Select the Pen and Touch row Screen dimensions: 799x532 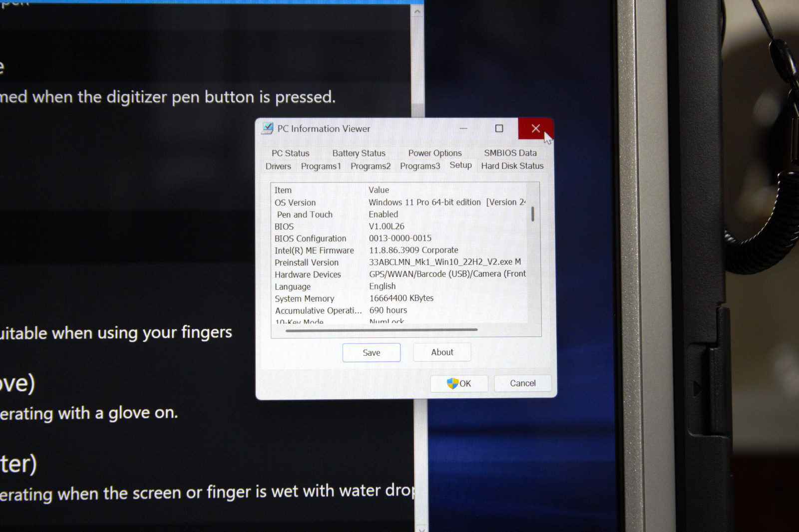click(x=399, y=215)
